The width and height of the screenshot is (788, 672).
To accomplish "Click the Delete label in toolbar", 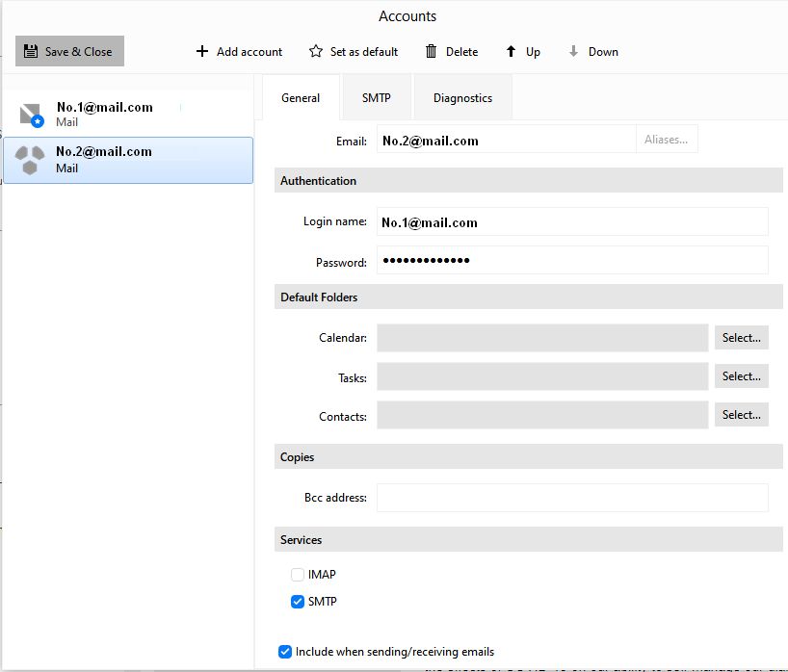I will point(461,52).
